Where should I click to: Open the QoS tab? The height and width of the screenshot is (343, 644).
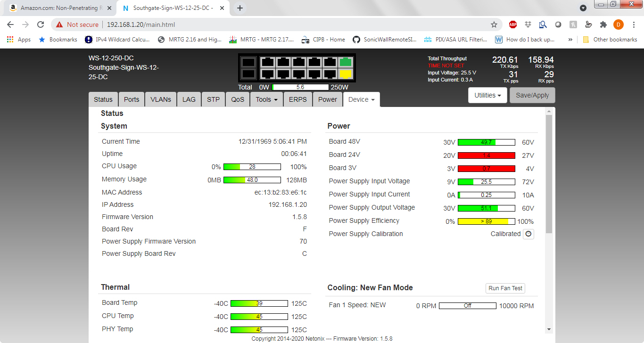coord(238,99)
